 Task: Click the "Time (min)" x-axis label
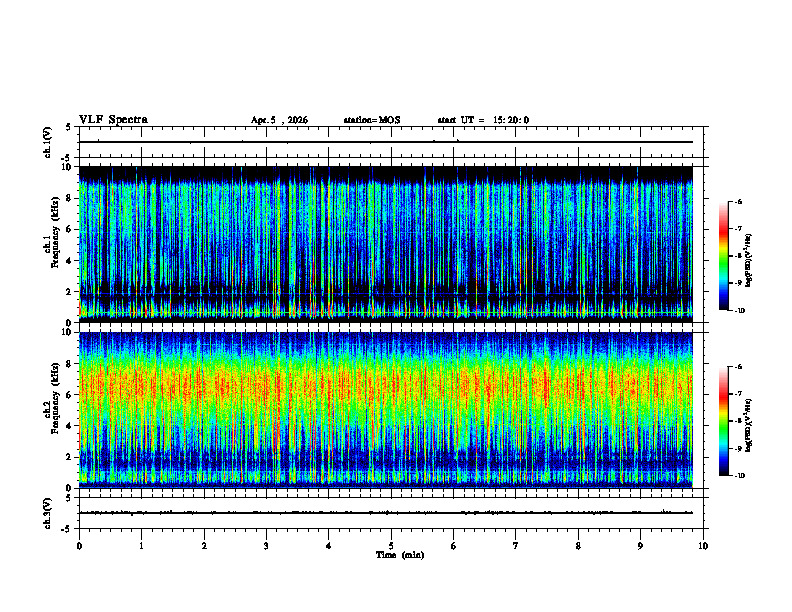(x=400, y=555)
